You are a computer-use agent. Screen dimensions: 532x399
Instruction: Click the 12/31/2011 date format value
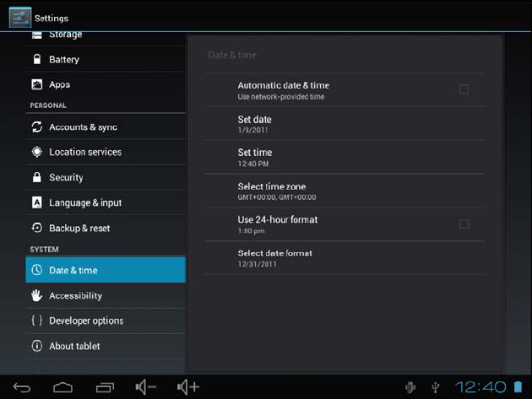(258, 264)
